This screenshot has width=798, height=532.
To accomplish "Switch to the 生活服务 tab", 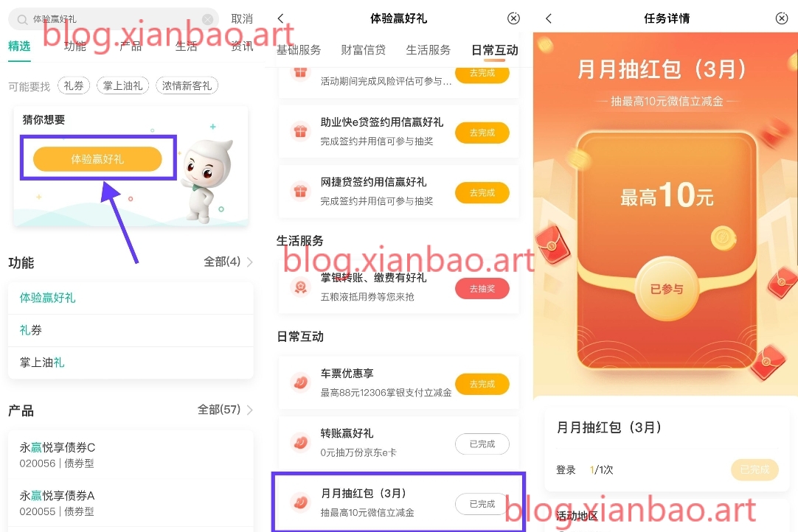I will tap(429, 50).
